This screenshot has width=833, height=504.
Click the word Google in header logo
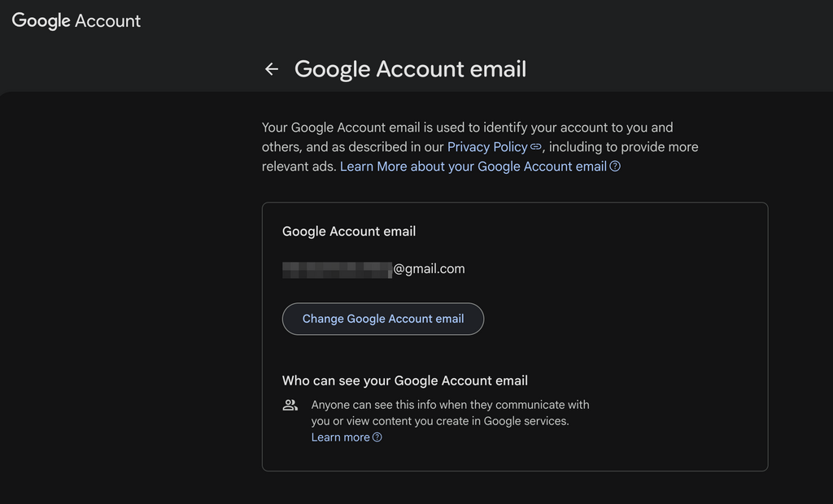(41, 20)
